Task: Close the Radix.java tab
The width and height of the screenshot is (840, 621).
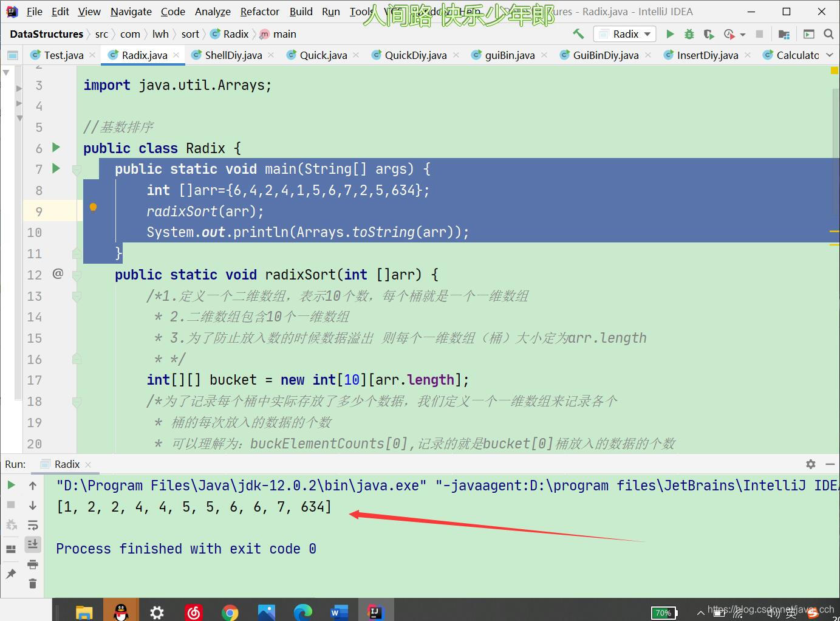Action: (176, 55)
